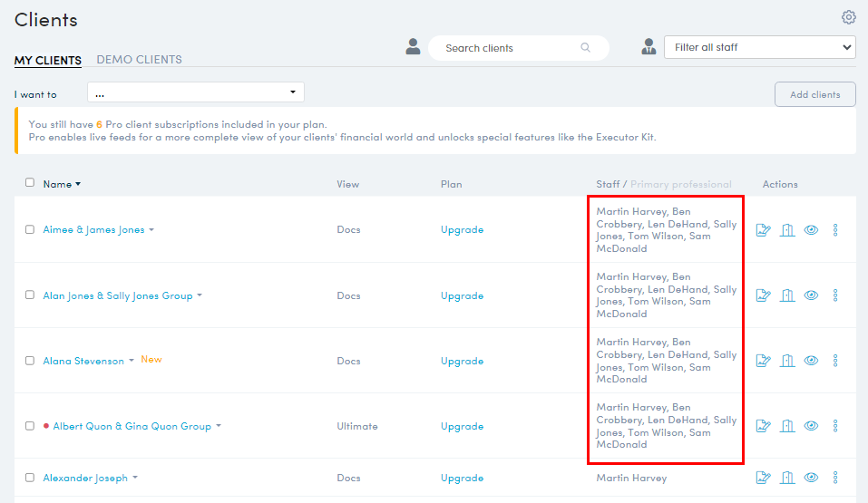The width and height of the screenshot is (868, 503).
Task: Click the Upgrade link for Alexander Joseph
Action: (x=463, y=478)
